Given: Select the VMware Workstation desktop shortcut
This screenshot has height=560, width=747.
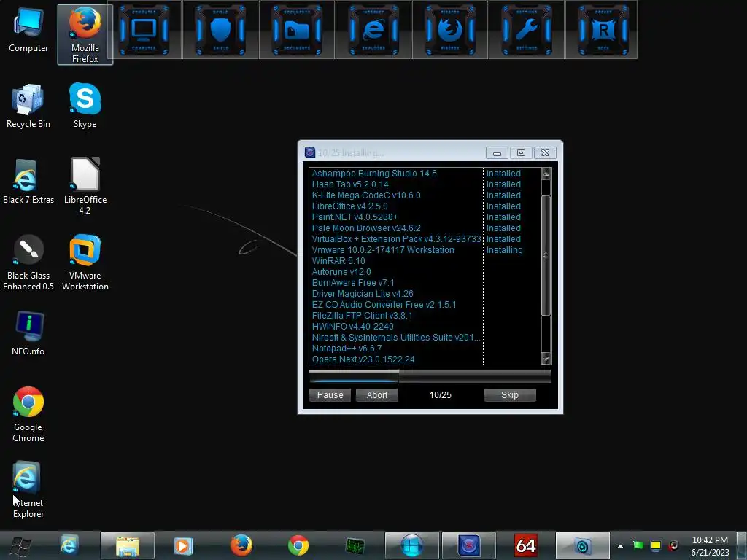Looking at the screenshot, I should point(85,262).
